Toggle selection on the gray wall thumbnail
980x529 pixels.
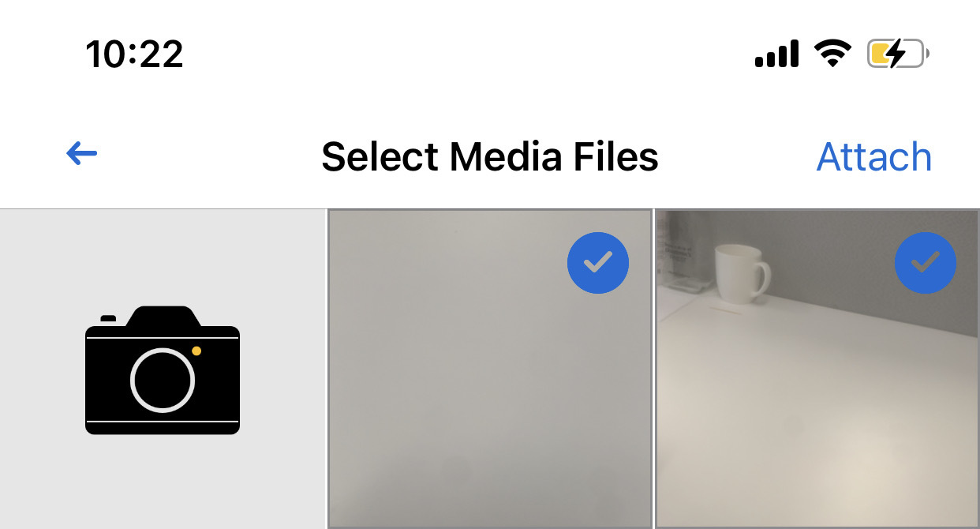pyautogui.click(x=490, y=369)
